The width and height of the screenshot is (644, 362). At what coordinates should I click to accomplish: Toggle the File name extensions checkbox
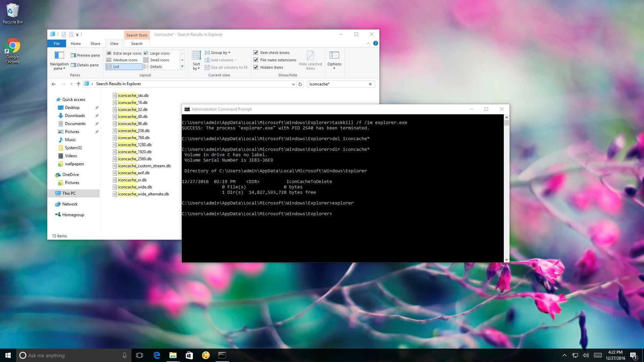click(x=256, y=60)
